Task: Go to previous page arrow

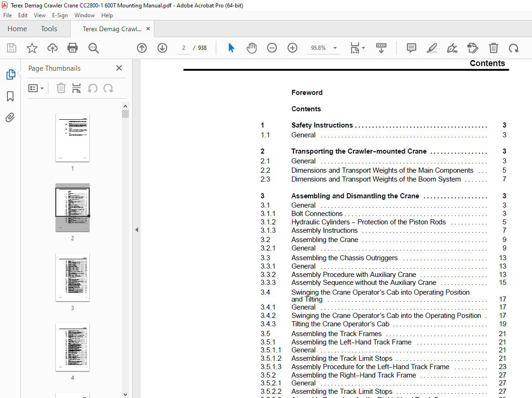Action: click(x=142, y=48)
